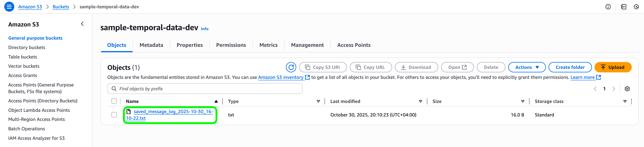Collapse the Amazon S3 side panel
The height and width of the screenshot is (147, 644).
[82, 24]
